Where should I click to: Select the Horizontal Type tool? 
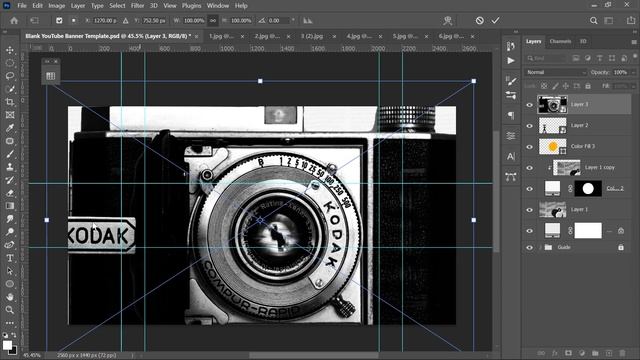tap(10, 258)
